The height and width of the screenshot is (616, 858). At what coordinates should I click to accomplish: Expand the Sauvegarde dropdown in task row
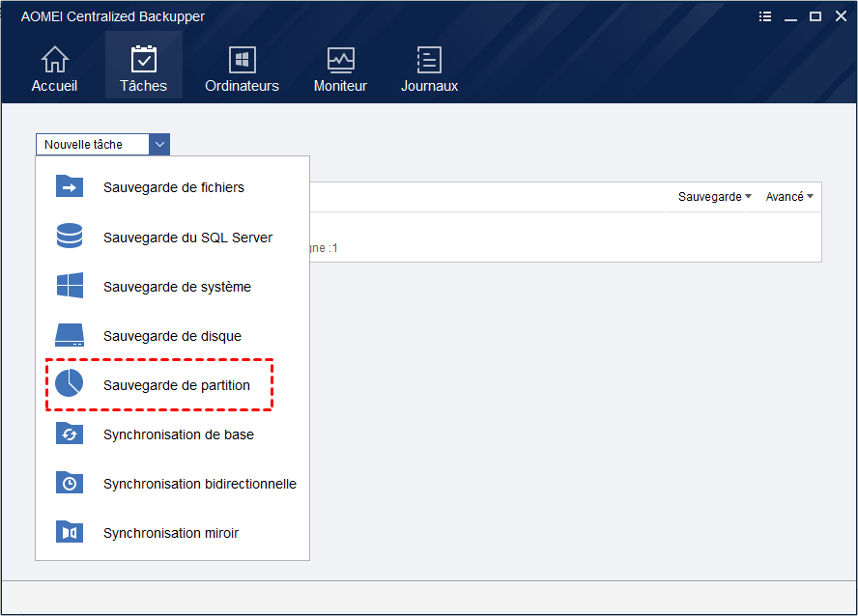[x=715, y=197]
